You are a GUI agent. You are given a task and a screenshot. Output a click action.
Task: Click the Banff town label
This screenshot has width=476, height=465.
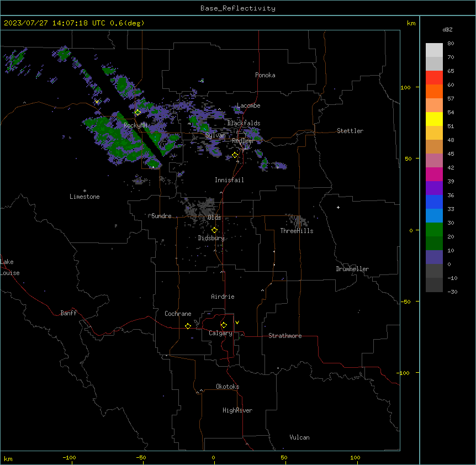click(x=68, y=313)
